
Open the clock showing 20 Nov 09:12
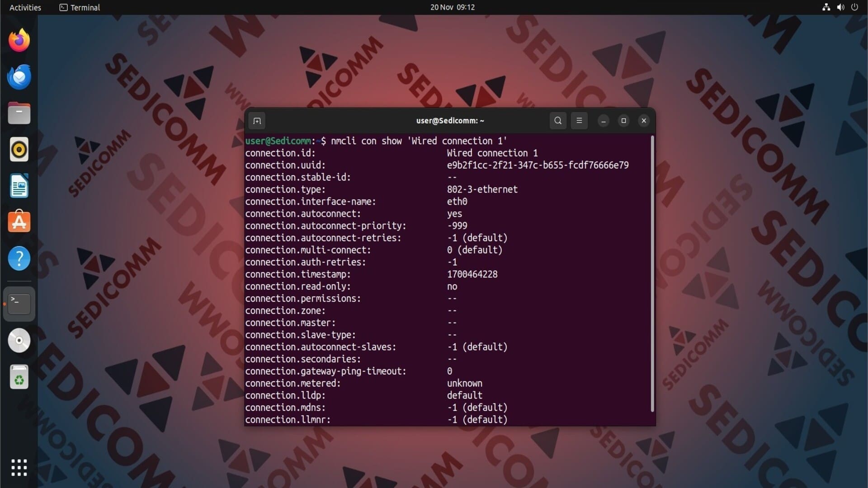coord(453,7)
